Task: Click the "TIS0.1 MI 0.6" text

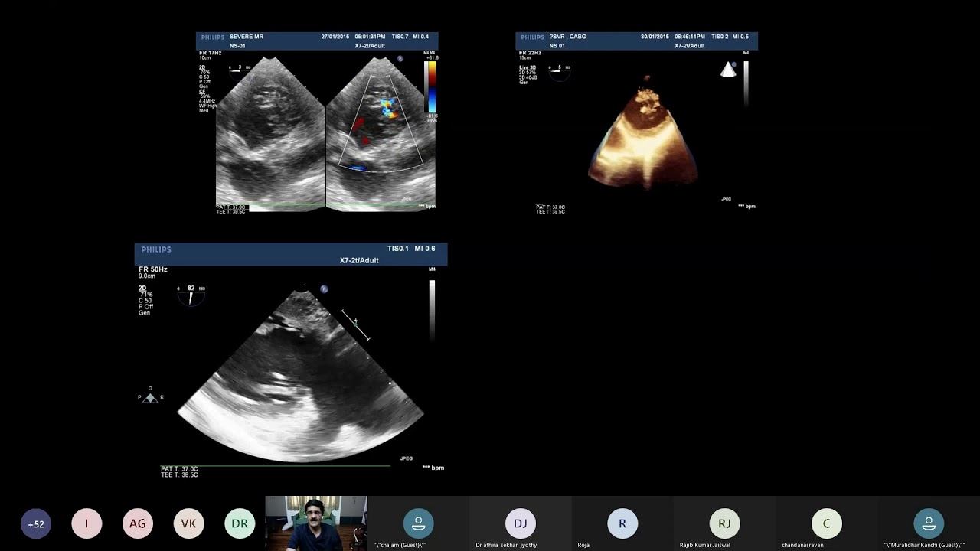Action: point(411,249)
